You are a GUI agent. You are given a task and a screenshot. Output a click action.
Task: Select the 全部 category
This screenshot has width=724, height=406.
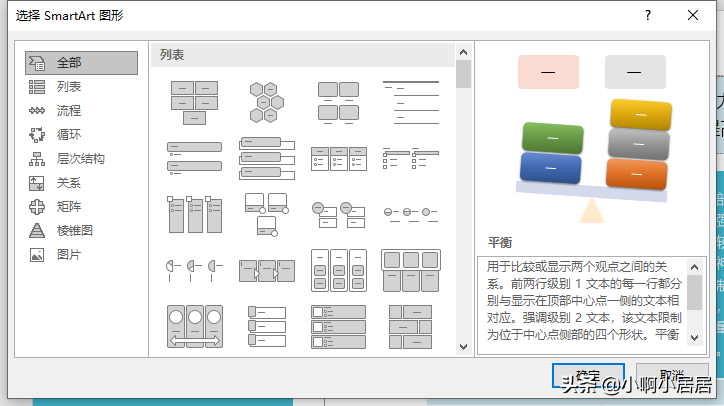81,63
